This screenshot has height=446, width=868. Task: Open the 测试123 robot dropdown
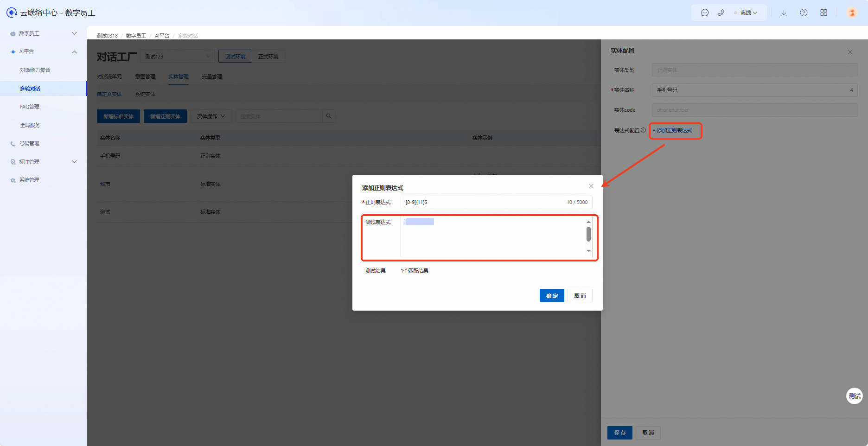click(x=178, y=57)
